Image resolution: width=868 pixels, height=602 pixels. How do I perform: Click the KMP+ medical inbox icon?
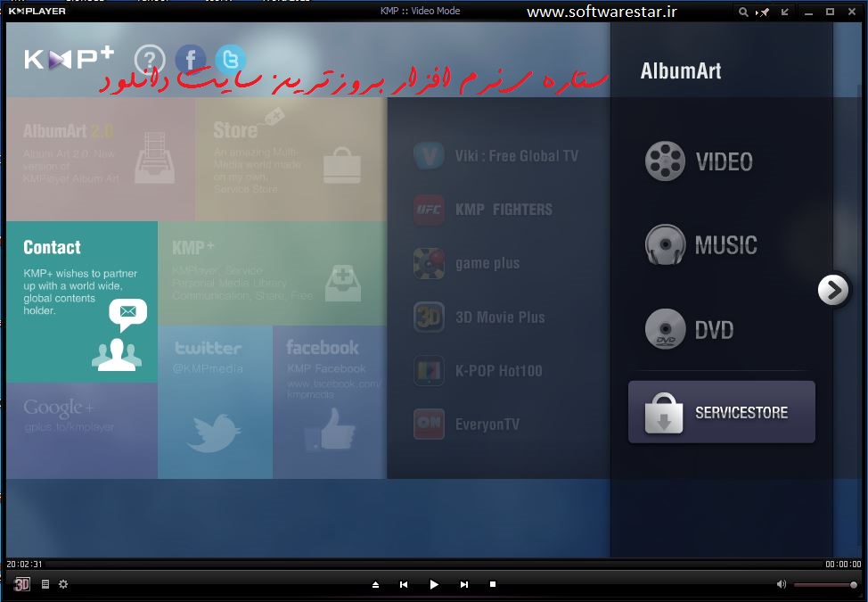tap(343, 283)
